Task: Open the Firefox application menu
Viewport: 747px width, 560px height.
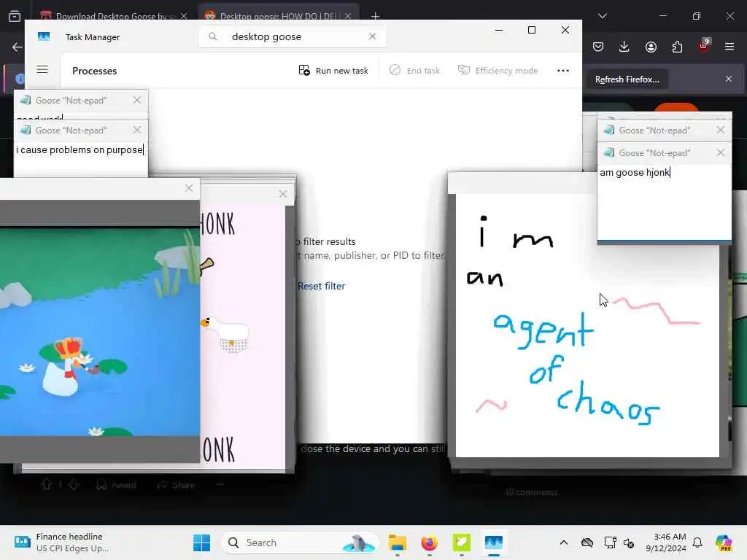Action: 729,47
